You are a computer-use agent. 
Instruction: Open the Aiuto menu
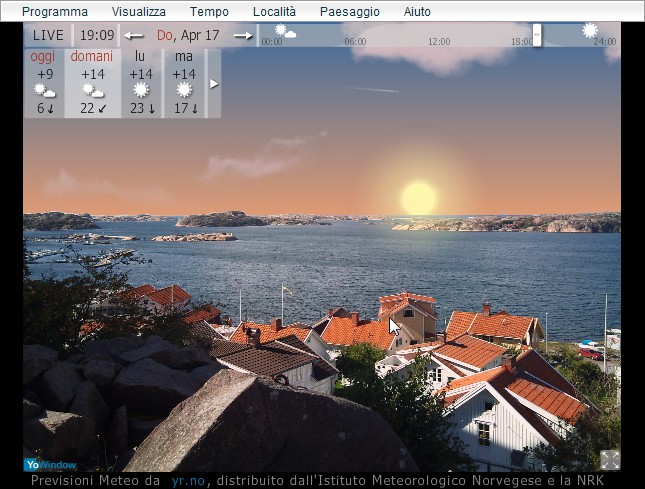[417, 12]
